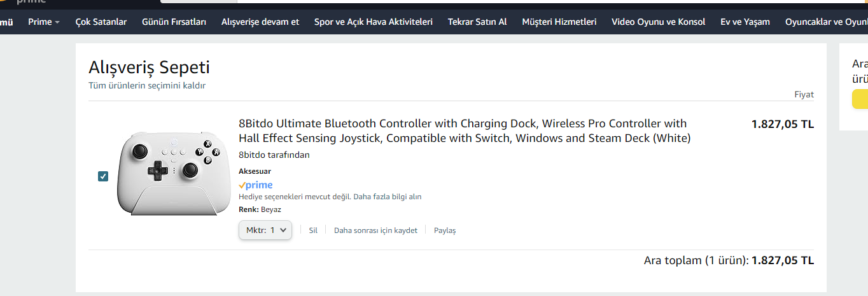
Task: Go to Video Oyunu ve Konsol
Action: pos(658,22)
